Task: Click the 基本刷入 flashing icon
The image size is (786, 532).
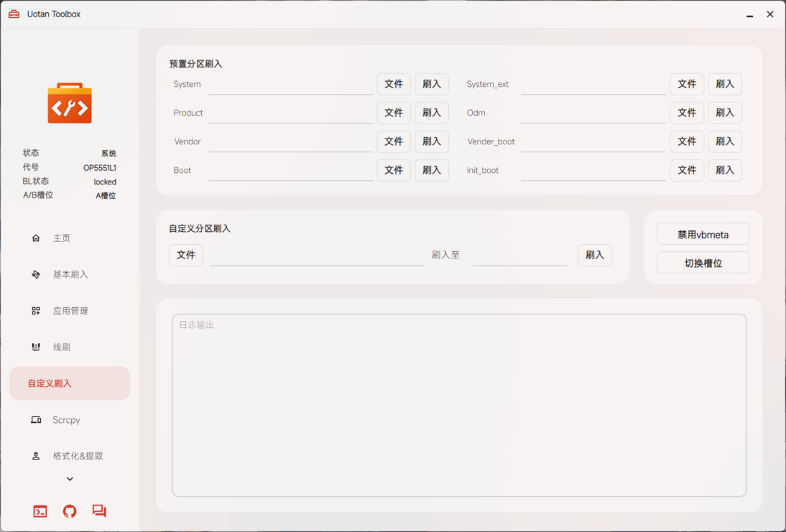Action: (35, 274)
